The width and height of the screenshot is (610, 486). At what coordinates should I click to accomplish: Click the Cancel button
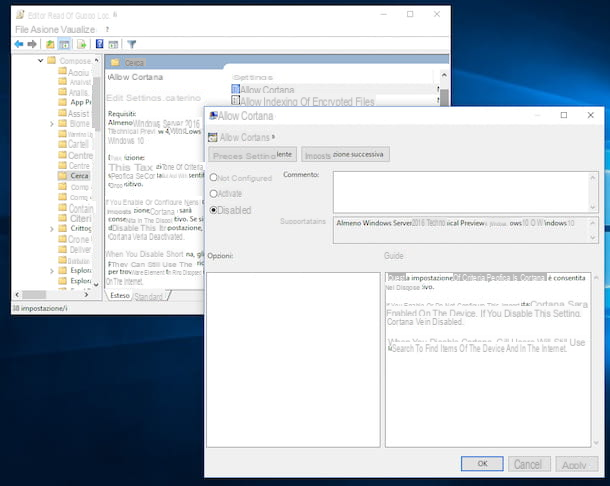tap(529, 464)
